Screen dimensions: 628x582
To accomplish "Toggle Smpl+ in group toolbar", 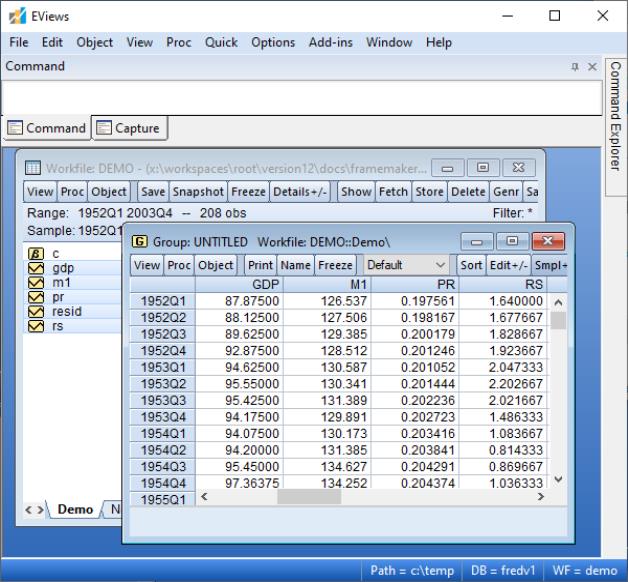I will (x=551, y=265).
